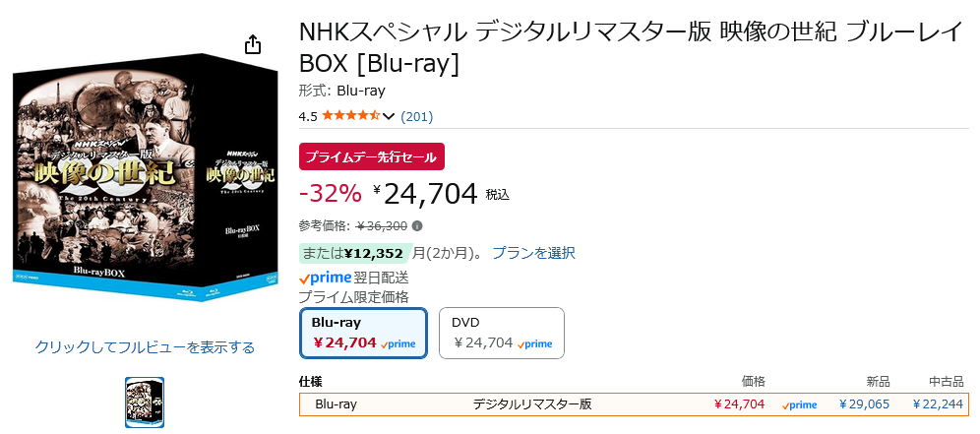Select the small product thumbnail below image
The height and width of the screenshot is (434, 980).
point(145,403)
